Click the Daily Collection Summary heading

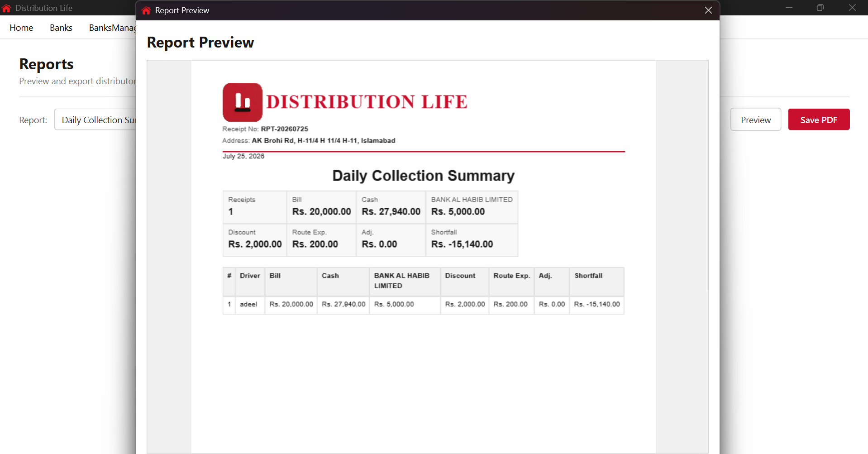pos(424,176)
